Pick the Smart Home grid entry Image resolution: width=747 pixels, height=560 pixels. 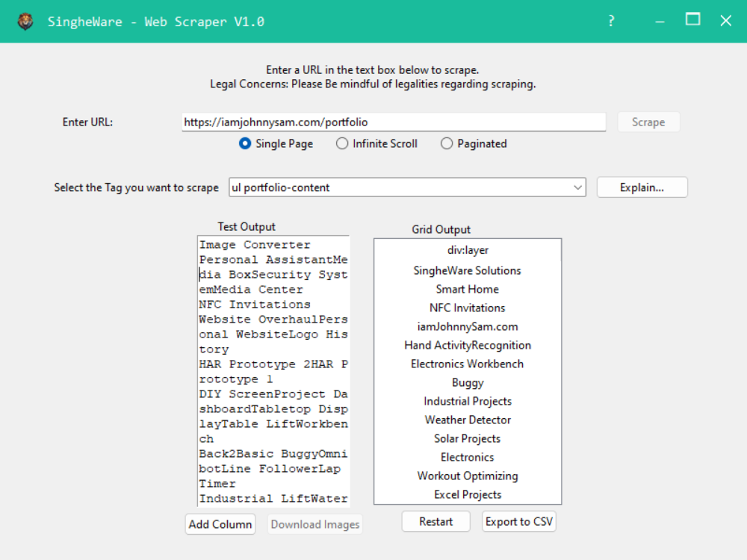coord(468,289)
